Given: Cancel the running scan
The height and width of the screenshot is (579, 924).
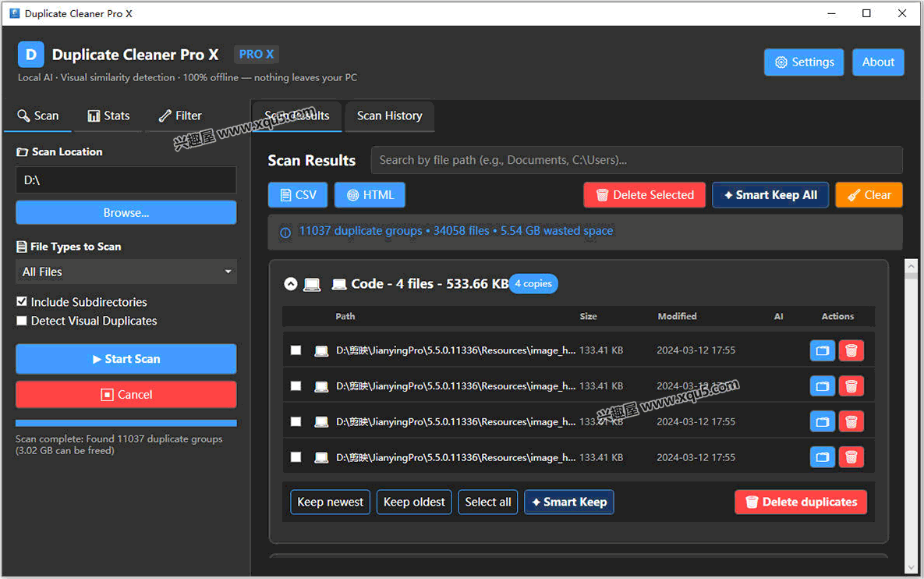Looking at the screenshot, I should point(126,394).
